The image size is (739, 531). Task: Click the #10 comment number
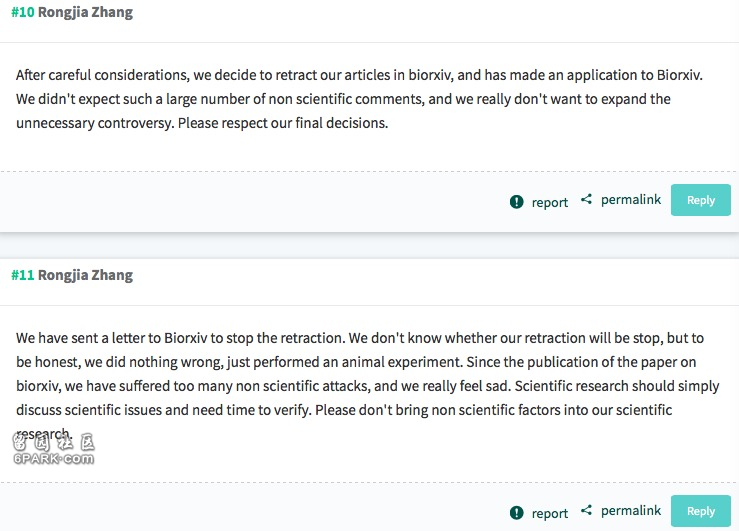pyautogui.click(x=23, y=12)
